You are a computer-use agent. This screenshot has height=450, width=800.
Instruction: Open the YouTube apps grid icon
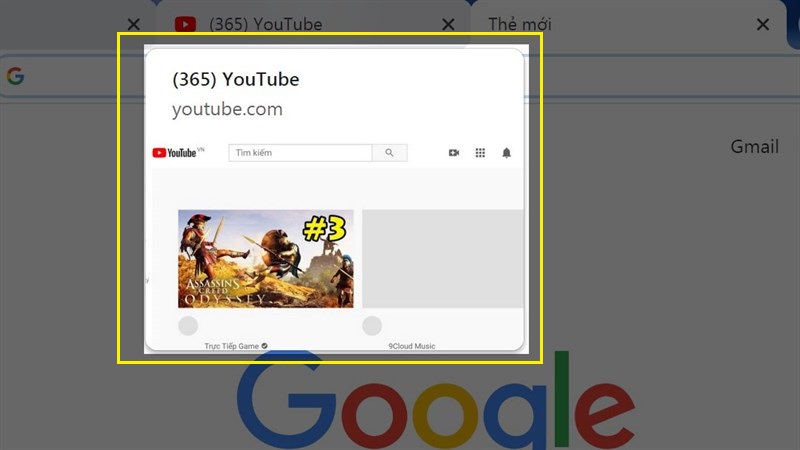(480, 153)
